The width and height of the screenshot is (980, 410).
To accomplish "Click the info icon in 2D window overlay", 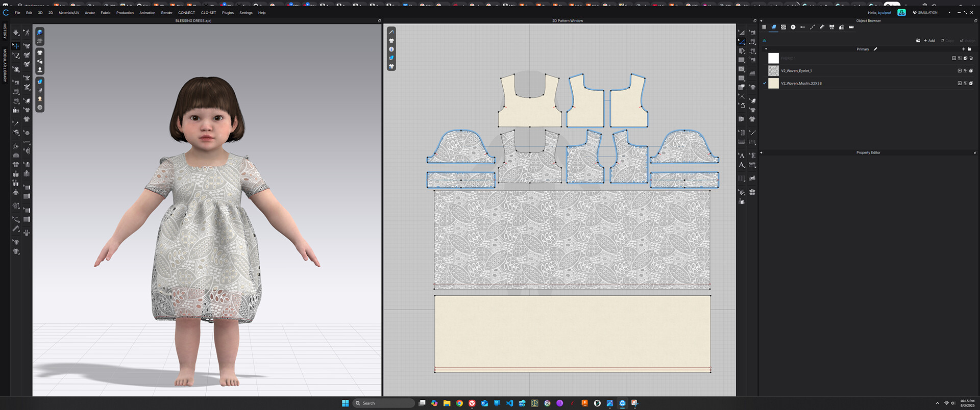I will tap(391, 49).
